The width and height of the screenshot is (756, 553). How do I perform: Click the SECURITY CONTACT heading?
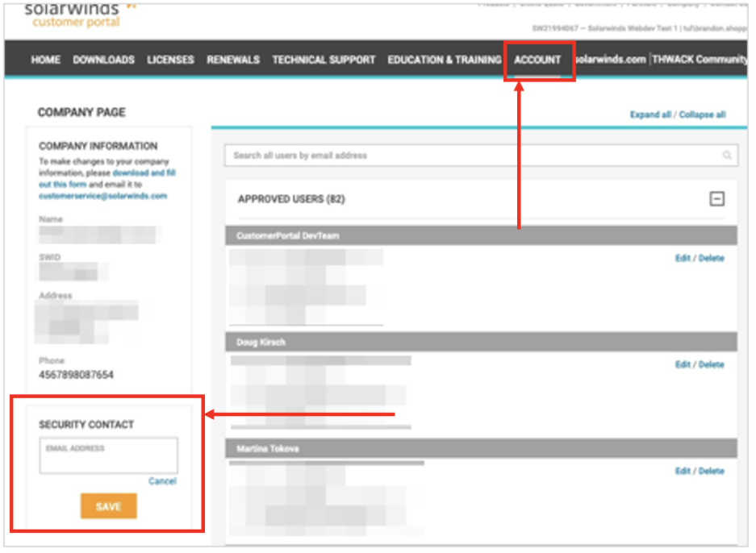click(86, 424)
